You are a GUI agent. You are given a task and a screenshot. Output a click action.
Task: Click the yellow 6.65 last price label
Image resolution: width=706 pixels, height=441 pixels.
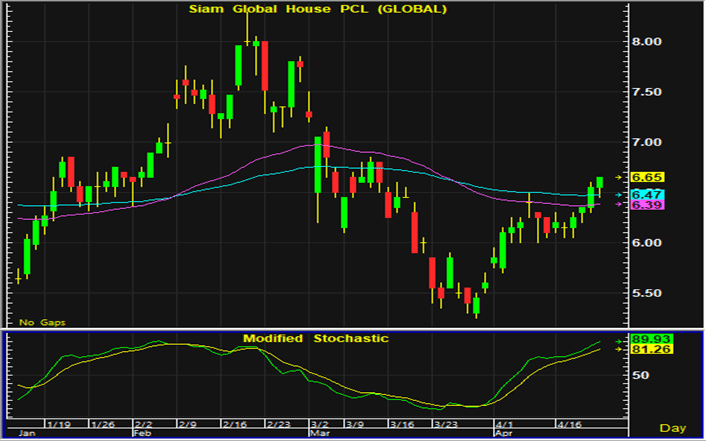tap(649, 177)
